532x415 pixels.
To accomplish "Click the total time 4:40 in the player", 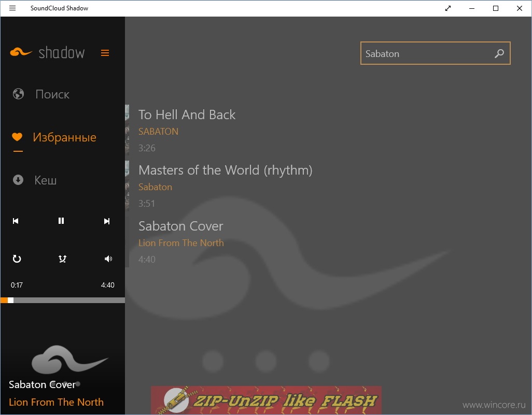I will (107, 285).
